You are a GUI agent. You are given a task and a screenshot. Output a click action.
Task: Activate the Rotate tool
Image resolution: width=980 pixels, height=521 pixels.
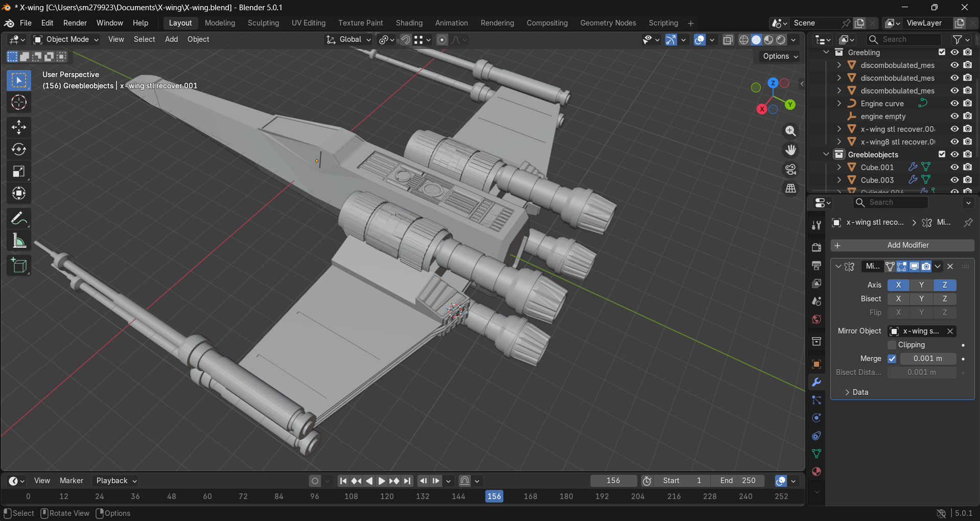click(x=19, y=149)
